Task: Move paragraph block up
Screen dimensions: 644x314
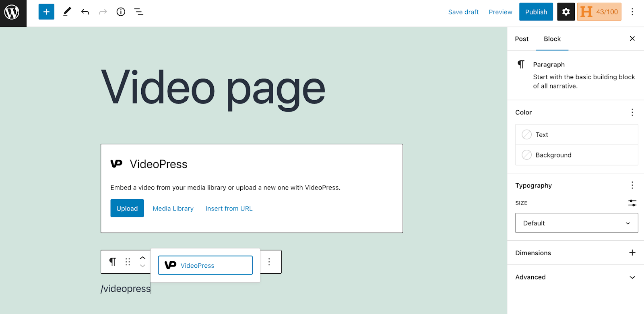Action: point(142,258)
